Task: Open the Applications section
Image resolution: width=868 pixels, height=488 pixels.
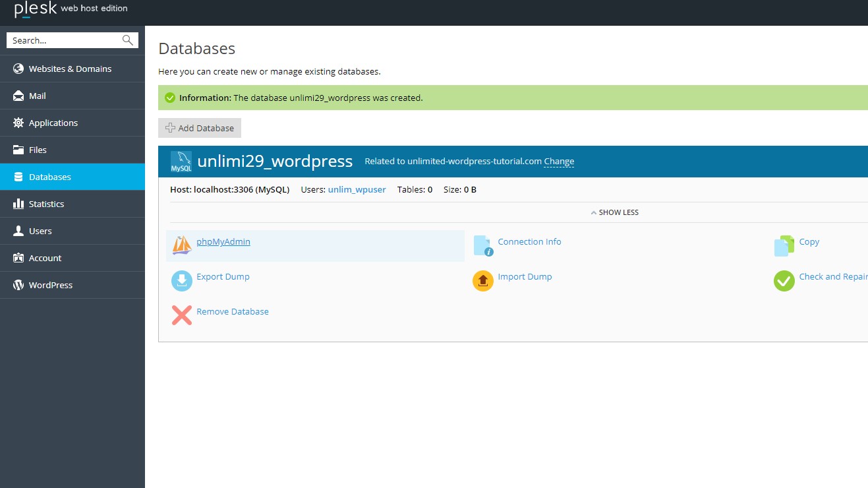Action: pos(53,122)
